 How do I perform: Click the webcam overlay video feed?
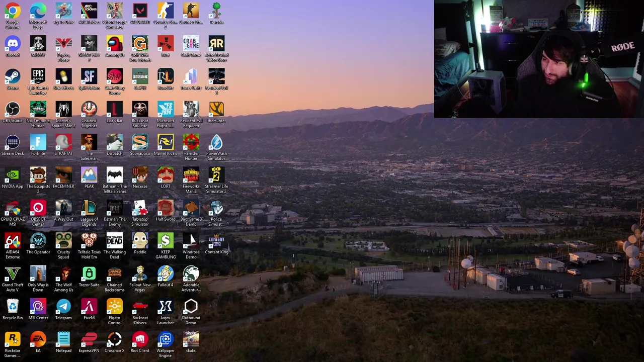click(x=539, y=59)
